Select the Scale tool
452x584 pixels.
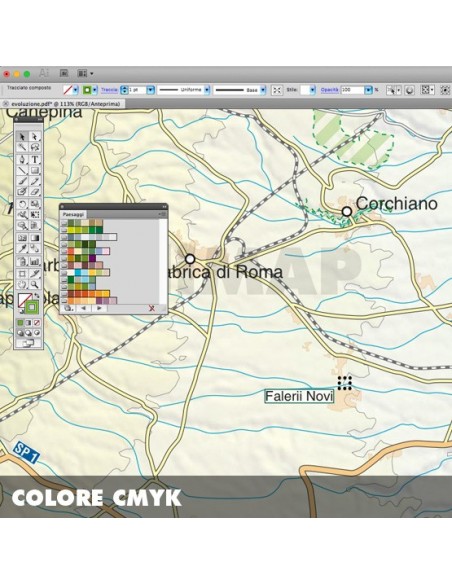click(x=35, y=204)
